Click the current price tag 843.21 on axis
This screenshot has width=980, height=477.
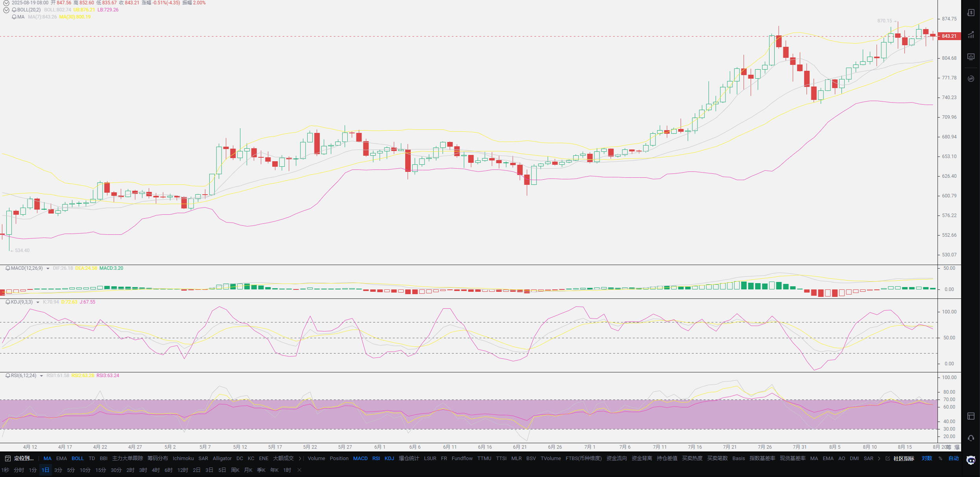[x=949, y=36]
